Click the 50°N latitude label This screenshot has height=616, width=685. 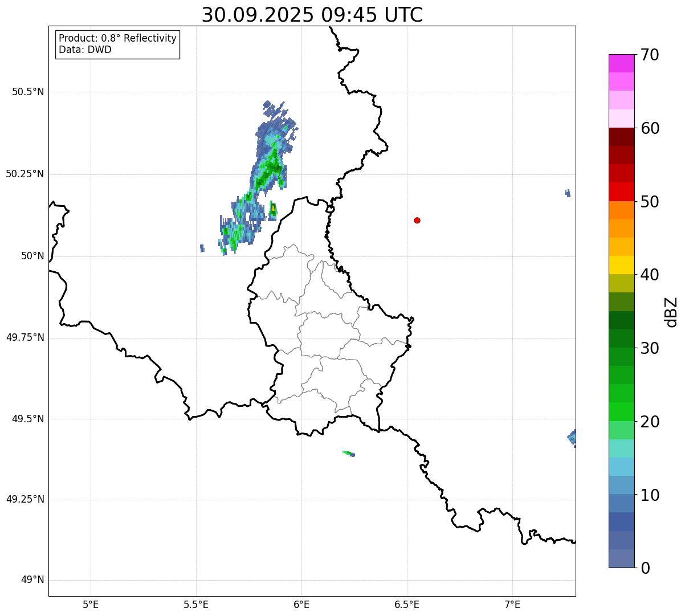point(32,256)
